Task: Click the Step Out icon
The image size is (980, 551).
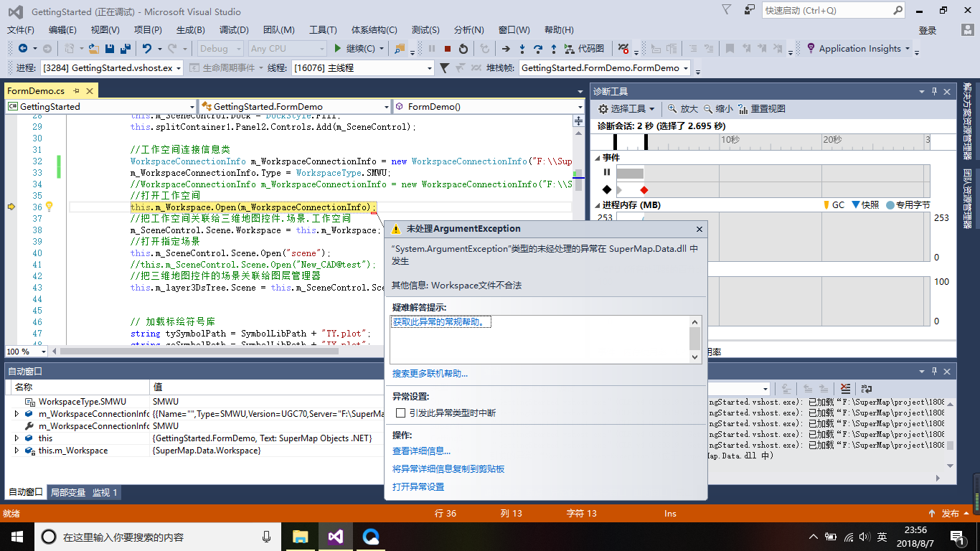Action: [x=554, y=49]
